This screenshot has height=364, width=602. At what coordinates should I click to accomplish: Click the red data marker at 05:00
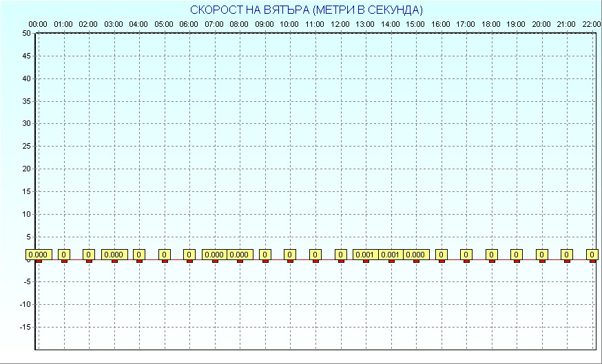[165, 261]
